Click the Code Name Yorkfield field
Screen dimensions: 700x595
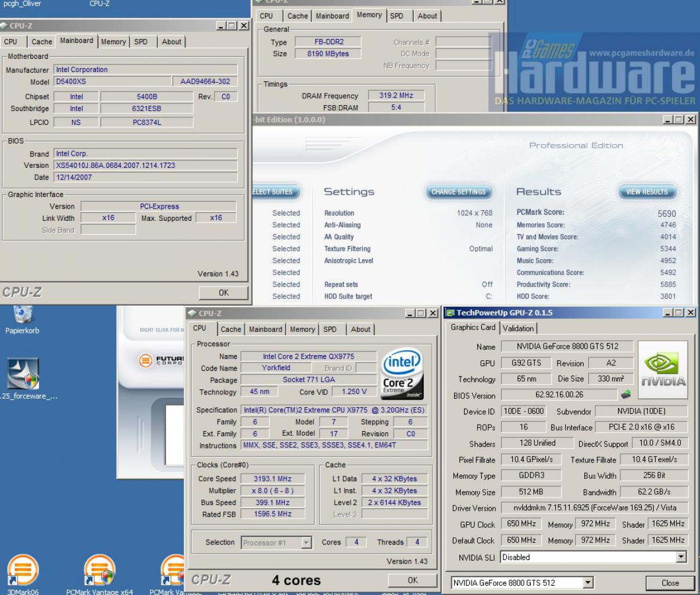tap(276, 368)
